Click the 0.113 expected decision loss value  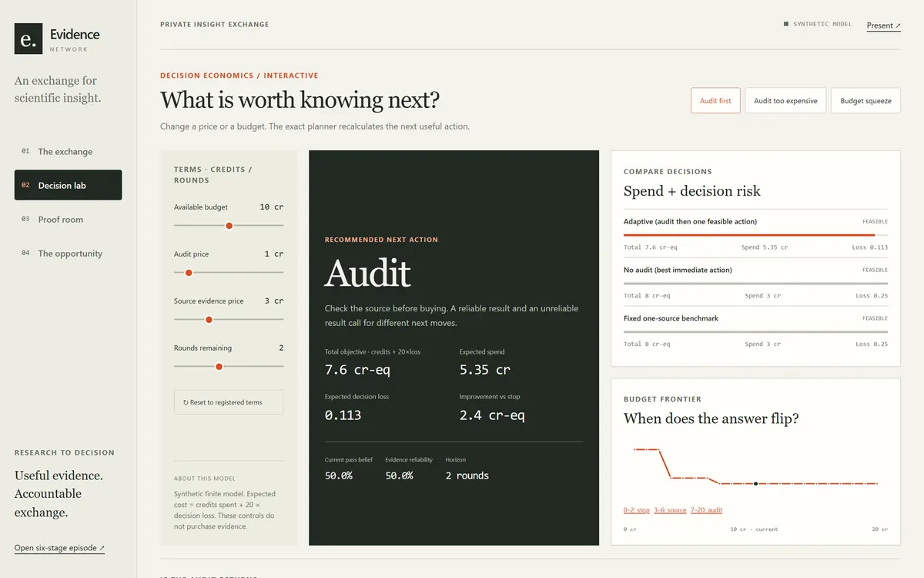[x=343, y=415]
